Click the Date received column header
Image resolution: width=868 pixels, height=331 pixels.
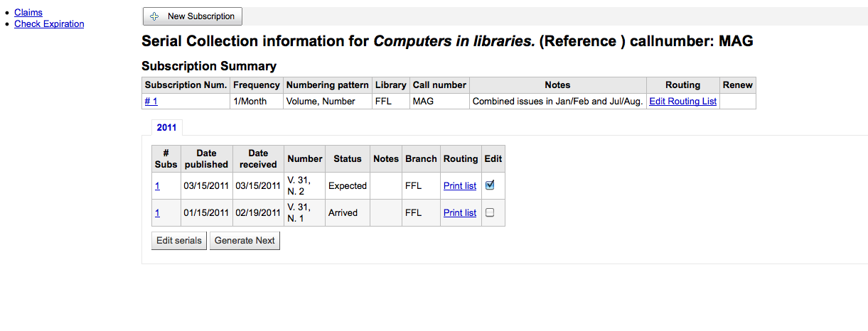(258, 158)
